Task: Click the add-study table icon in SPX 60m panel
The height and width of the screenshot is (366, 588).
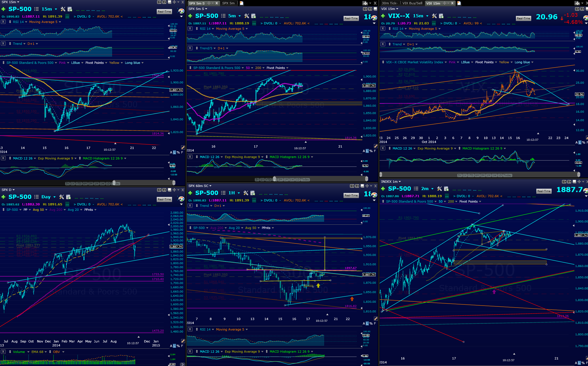Action: click(253, 193)
